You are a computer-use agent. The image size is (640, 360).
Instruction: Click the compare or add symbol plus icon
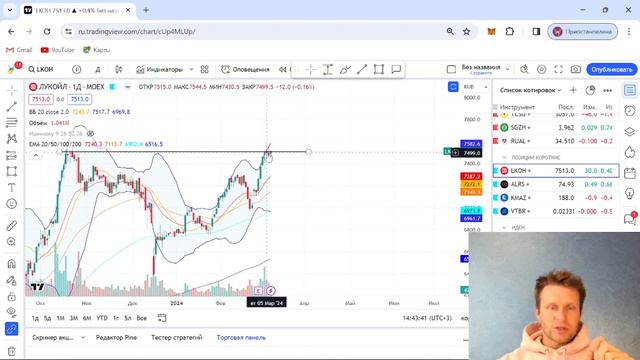coord(77,69)
